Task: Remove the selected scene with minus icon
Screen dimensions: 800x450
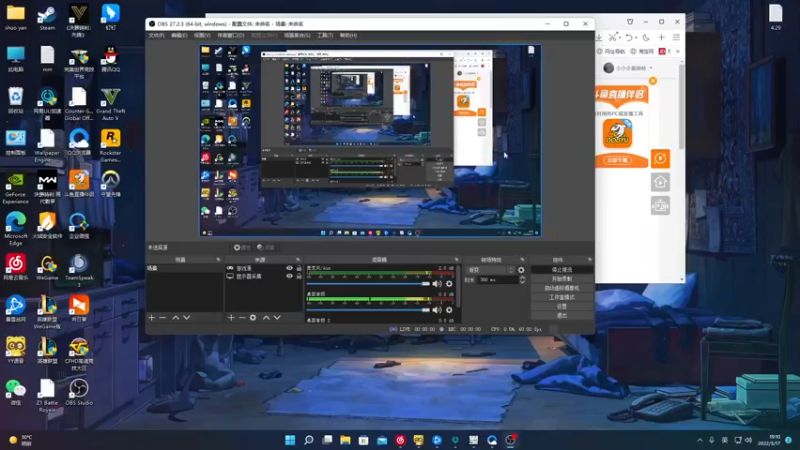Action: pyautogui.click(x=163, y=317)
